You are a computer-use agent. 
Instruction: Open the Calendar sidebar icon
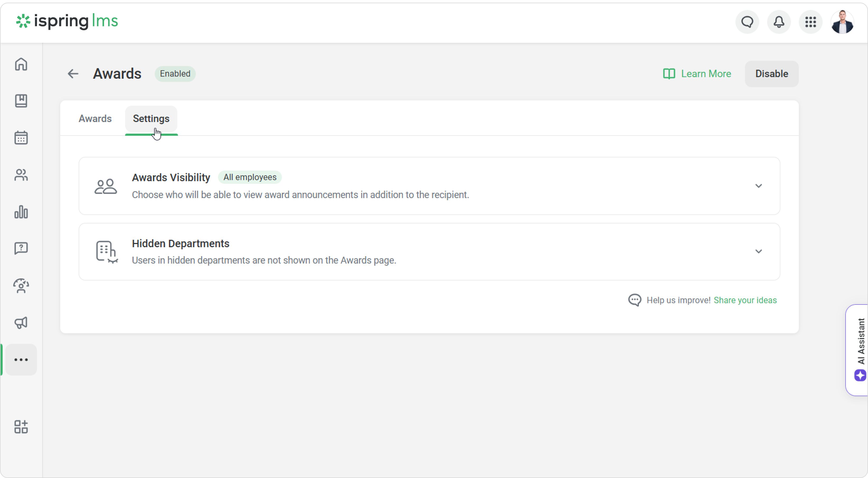coord(21,138)
